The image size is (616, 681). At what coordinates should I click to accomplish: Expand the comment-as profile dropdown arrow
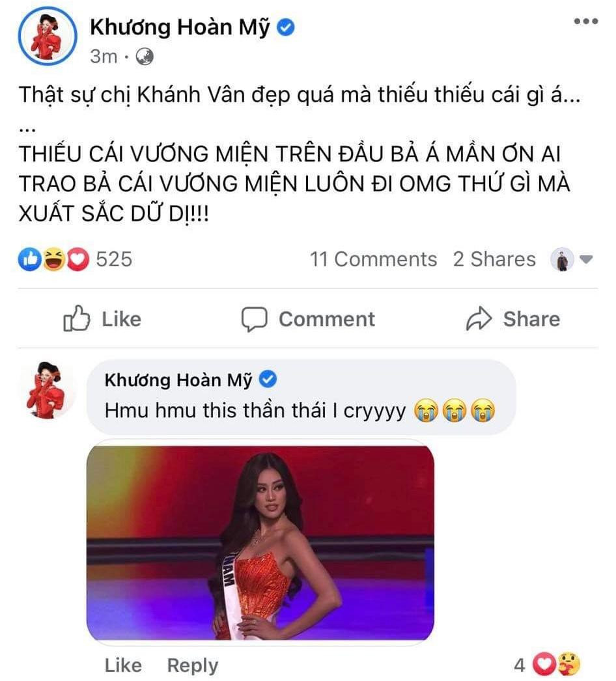[x=586, y=260]
